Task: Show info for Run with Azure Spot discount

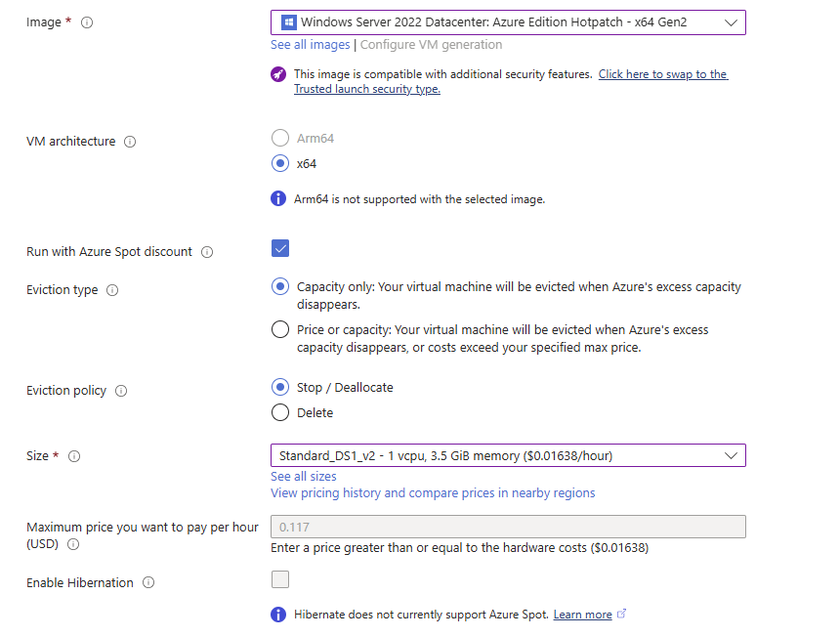Action: [207, 252]
